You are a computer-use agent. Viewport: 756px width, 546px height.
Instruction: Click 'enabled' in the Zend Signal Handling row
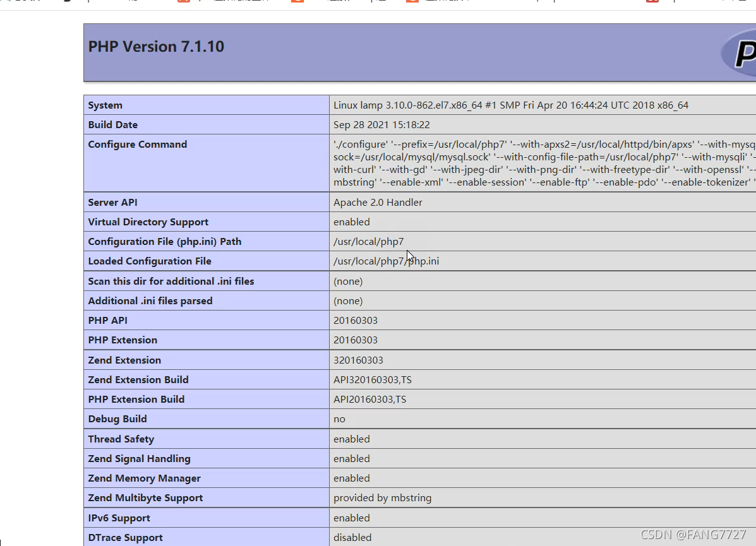point(352,459)
